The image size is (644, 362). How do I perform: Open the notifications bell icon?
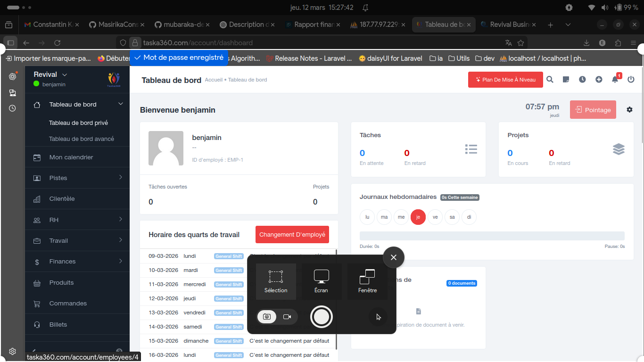tap(615, 80)
